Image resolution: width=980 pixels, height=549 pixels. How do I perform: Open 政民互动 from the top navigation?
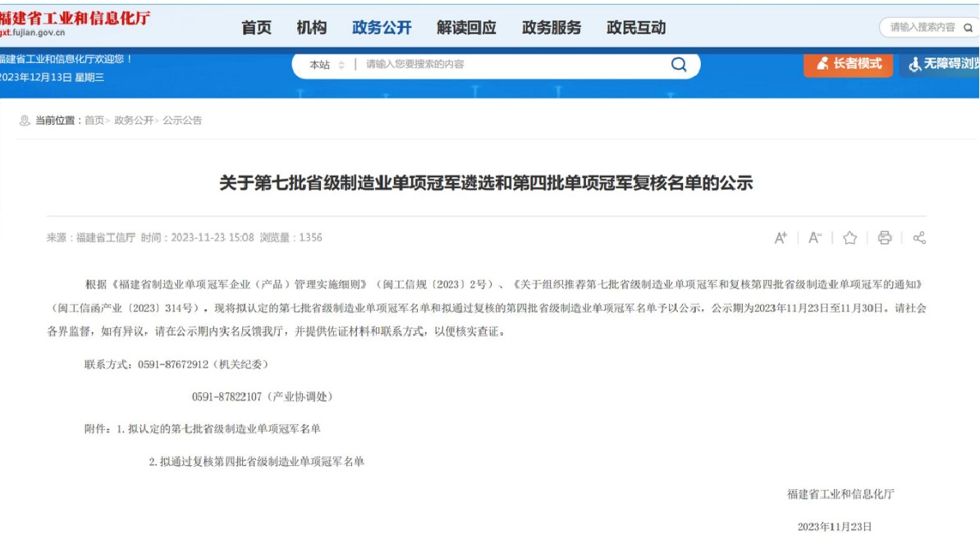pyautogui.click(x=636, y=27)
